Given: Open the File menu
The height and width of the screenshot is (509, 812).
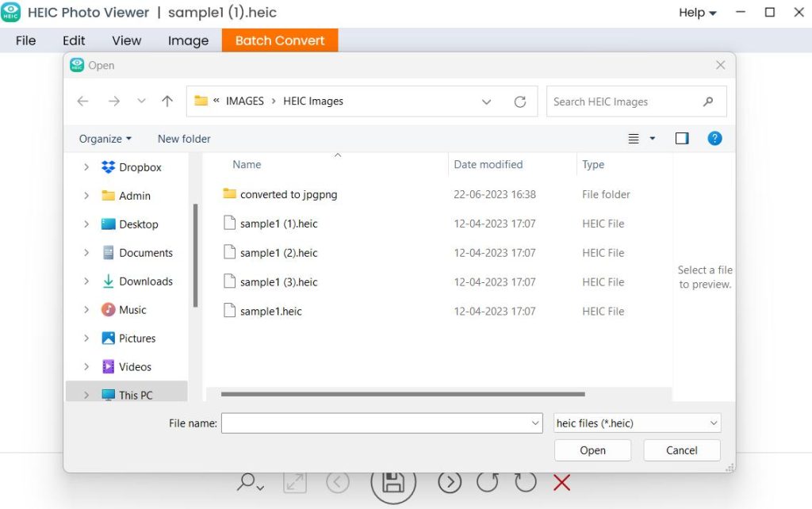Looking at the screenshot, I should pyautogui.click(x=25, y=40).
